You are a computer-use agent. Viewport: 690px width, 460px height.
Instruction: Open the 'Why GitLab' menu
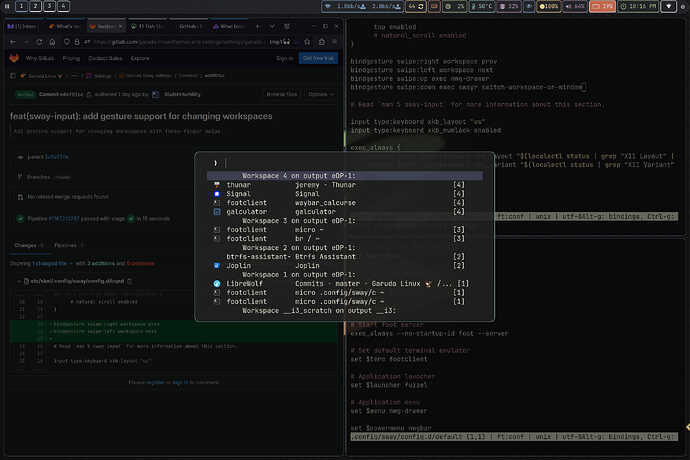[39, 58]
